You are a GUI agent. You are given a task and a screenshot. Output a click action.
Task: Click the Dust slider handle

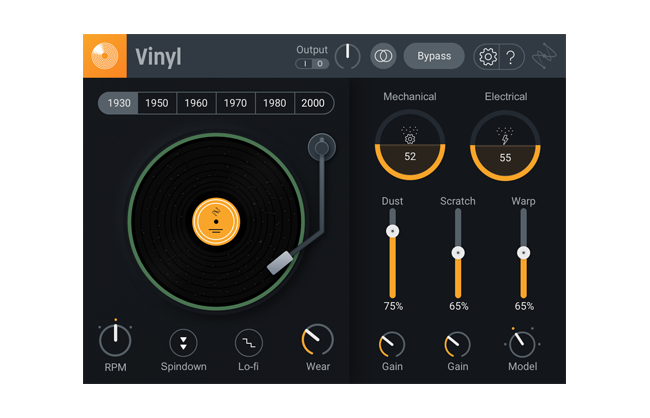[392, 231]
